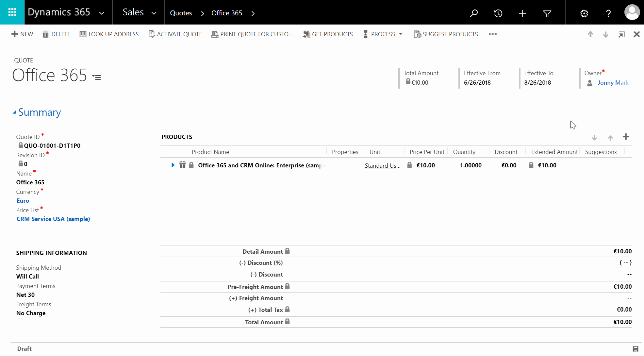
Task: Open settings gear icon
Action: (584, 13)
